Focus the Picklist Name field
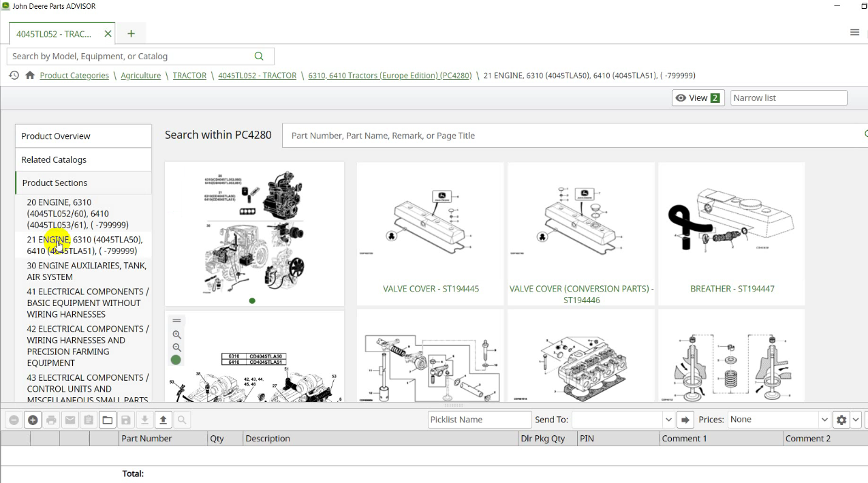Screen dimensions: 868x483 [480, 420]
